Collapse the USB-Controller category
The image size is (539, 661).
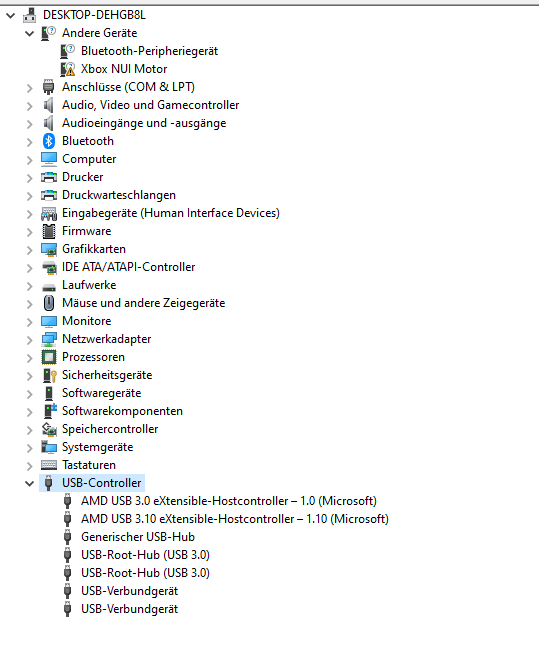29,484
